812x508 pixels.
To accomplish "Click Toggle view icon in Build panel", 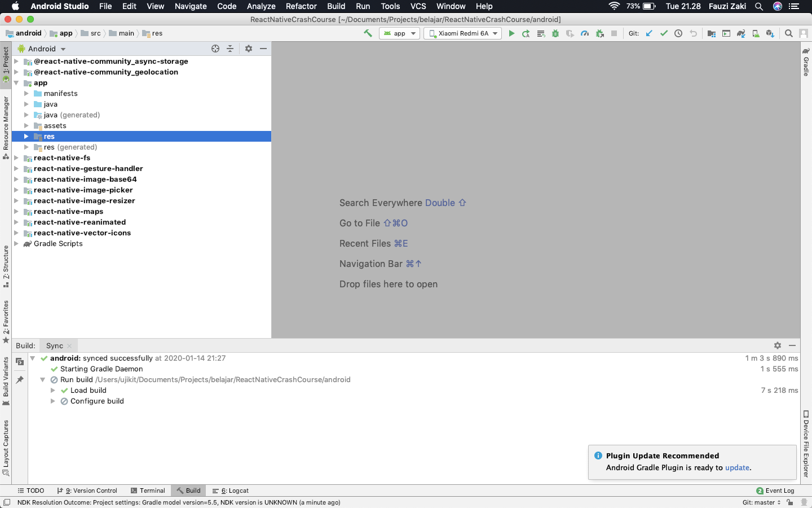I will pyautogui.click(x=20, y=362).
